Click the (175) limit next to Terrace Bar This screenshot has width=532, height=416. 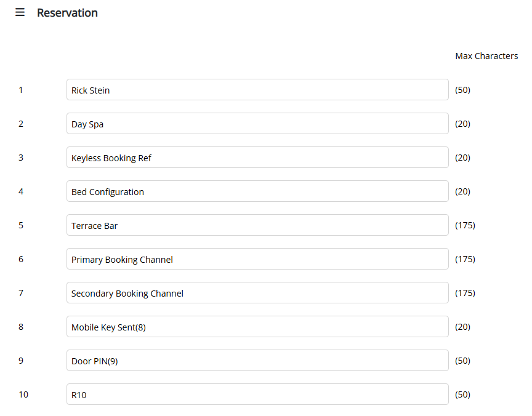pos(465,225)
